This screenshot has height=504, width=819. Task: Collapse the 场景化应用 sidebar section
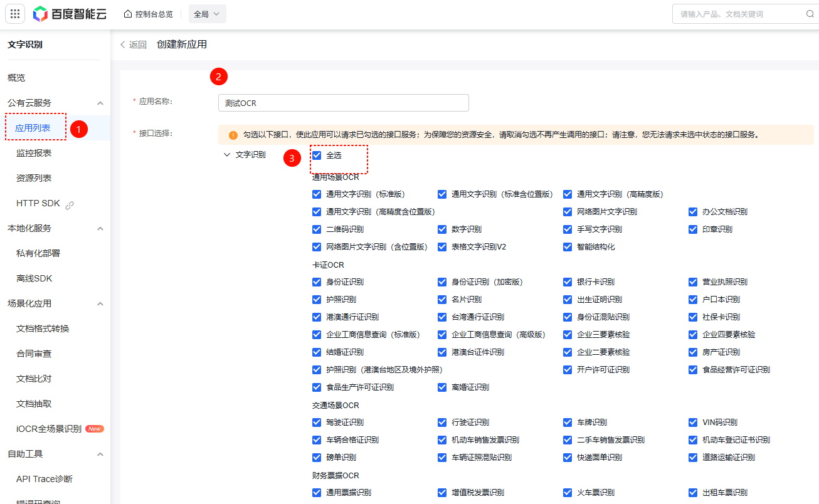(100, 303)
